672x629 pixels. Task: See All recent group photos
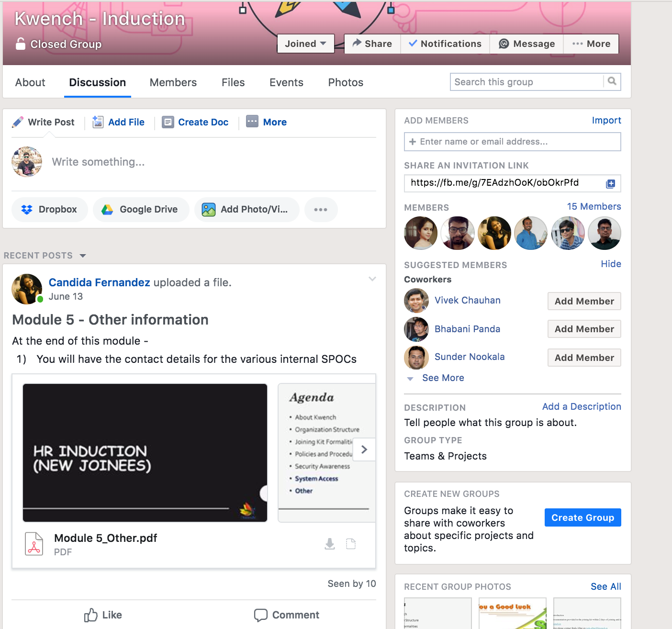point(606,586)
